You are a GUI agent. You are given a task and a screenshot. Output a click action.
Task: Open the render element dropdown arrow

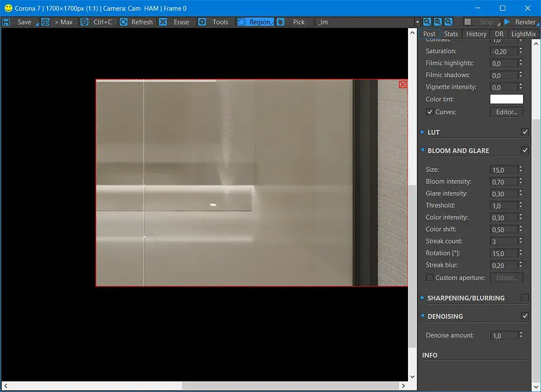coord(417,22)
